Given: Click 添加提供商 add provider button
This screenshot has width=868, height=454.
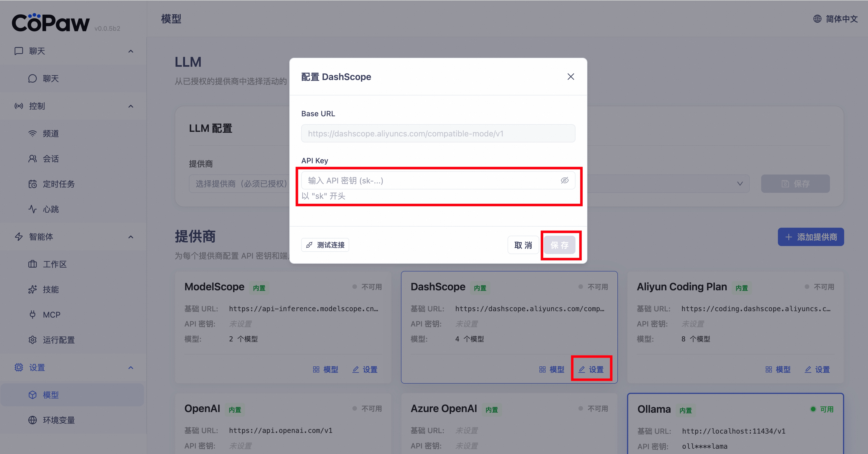Looking at the screenshot, I should tap(810, 237).
